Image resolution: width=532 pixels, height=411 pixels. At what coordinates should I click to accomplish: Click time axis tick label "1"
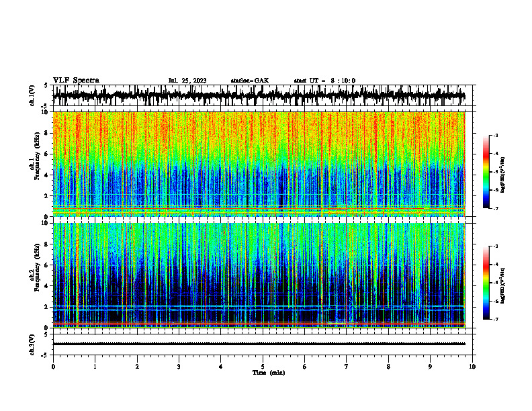pyautogui.click(x=95, y=367)
